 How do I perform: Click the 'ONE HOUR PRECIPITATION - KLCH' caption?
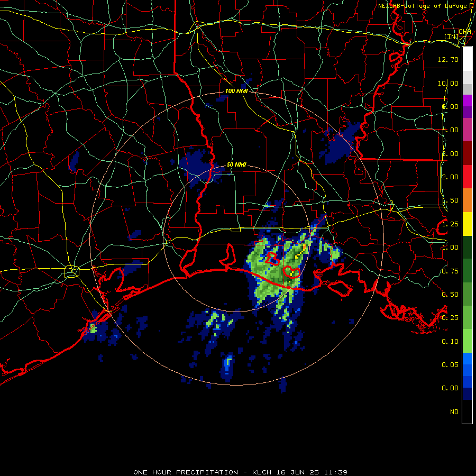[x=202, y=472]
